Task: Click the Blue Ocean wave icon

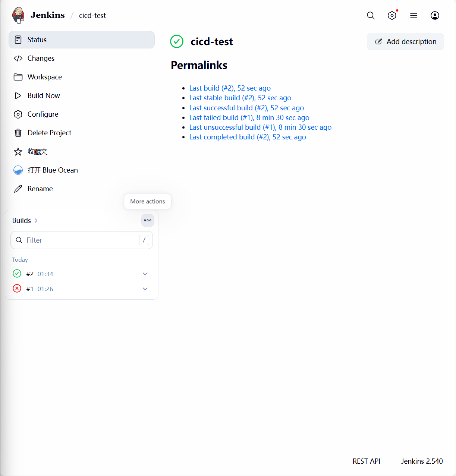Action: pyautogui.click(x=18, y=170)
